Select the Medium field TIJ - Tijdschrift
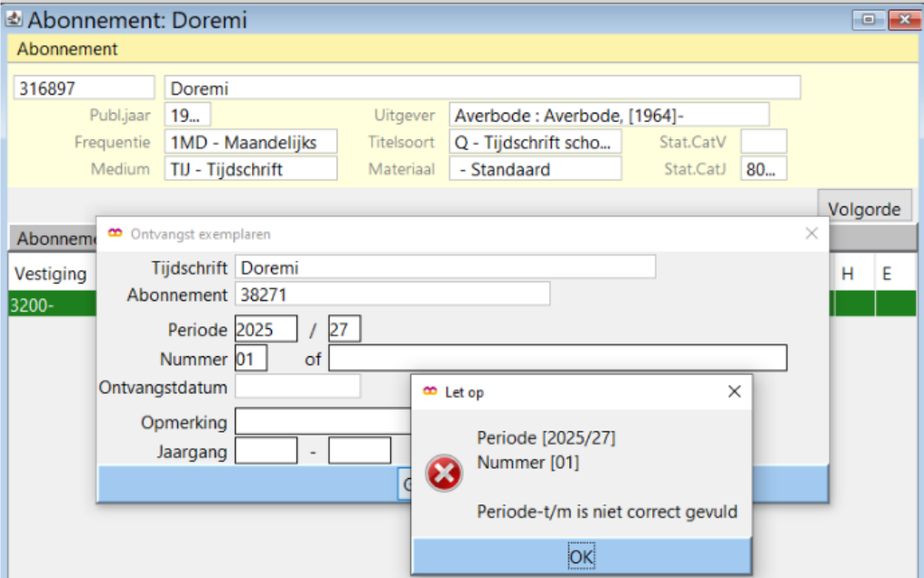The width and height of the screenshot is (924, 578). coord(250,169)
